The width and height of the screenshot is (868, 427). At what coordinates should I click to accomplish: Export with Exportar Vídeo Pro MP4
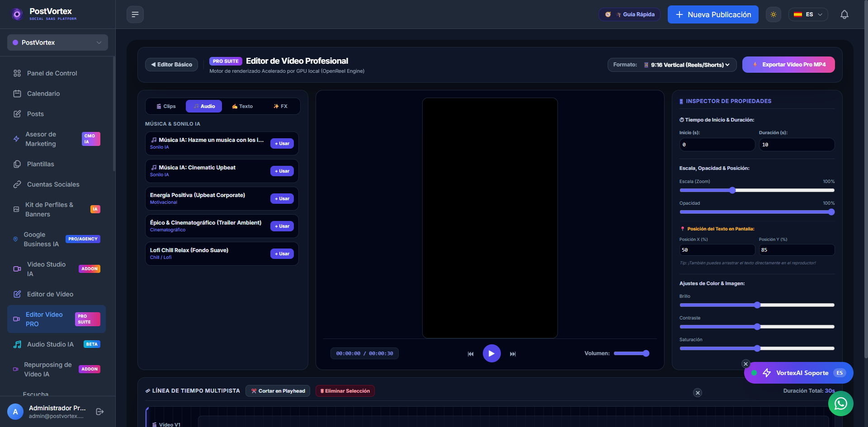[x=788, y=65]
